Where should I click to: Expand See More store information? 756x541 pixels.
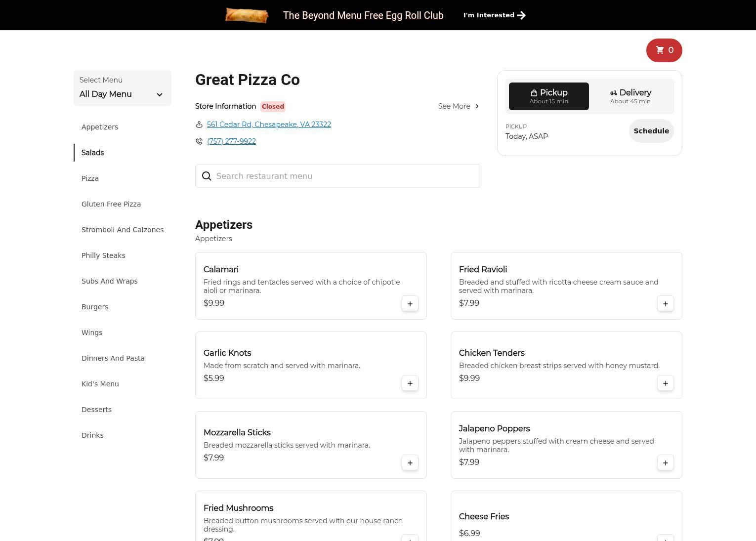tap(458, 106)
